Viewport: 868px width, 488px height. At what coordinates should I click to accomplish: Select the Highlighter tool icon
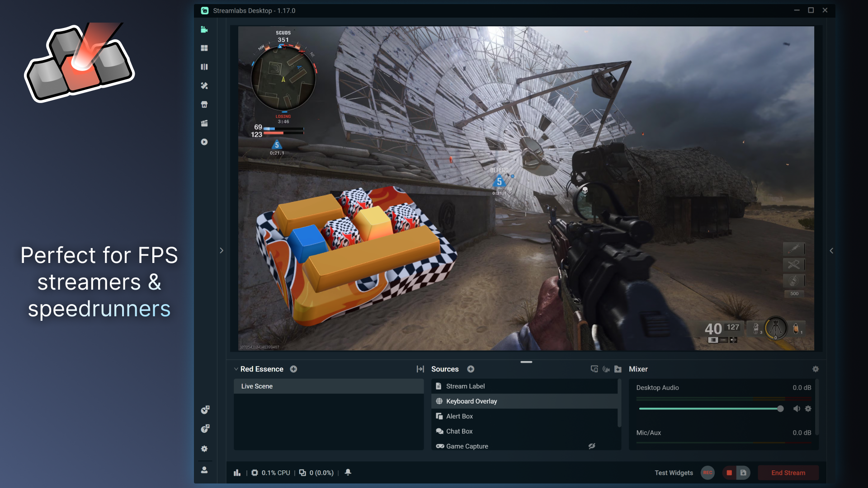pos(204,85)
